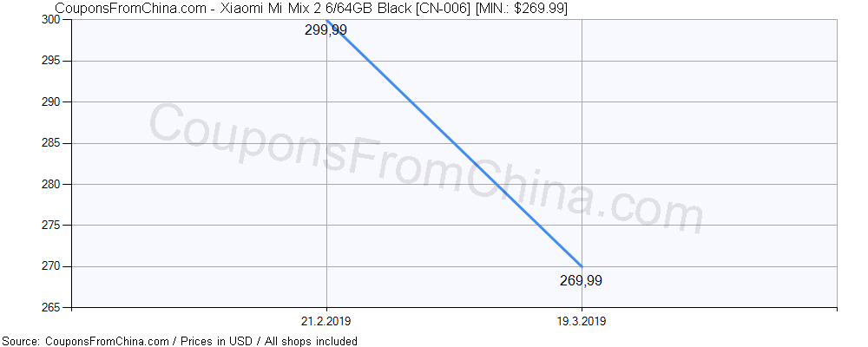Viewport: 868px width, 347px height.
Task: Click the 275 y-axis value label
Action: pos(59,225)
